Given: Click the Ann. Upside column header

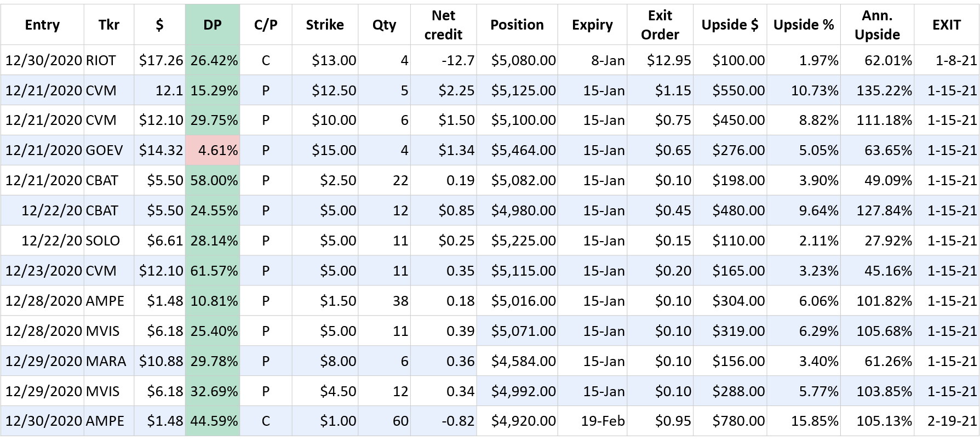Looking at the screenshot, I should point(877,25).
